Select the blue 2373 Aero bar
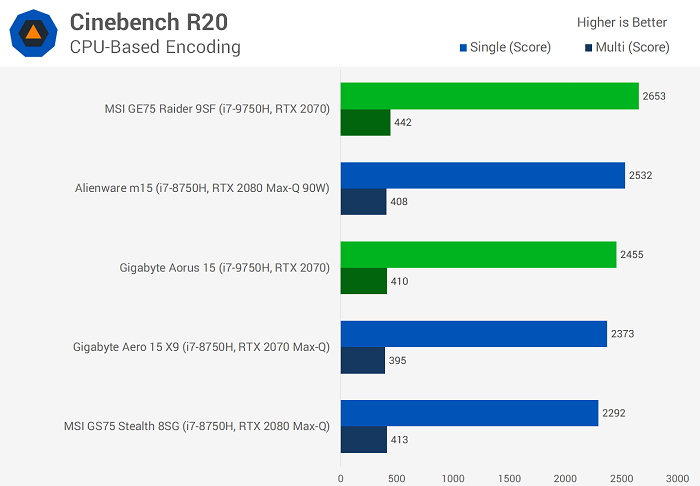700x486 pixels. coord(474,334)
